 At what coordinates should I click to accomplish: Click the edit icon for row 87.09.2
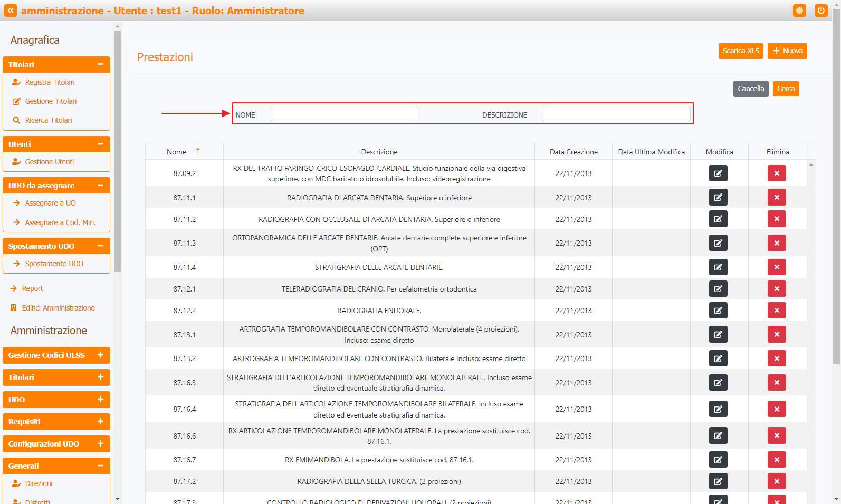[x=718, y=173]
